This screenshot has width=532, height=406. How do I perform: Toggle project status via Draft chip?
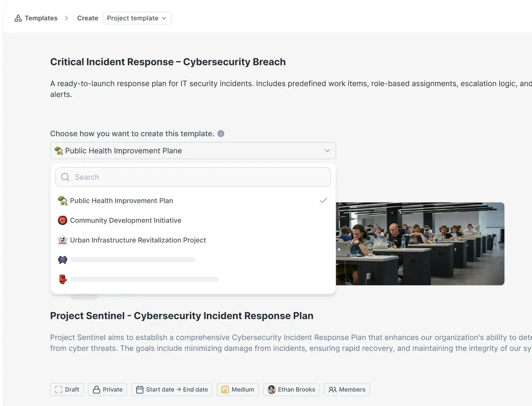[x=67, y=390]
